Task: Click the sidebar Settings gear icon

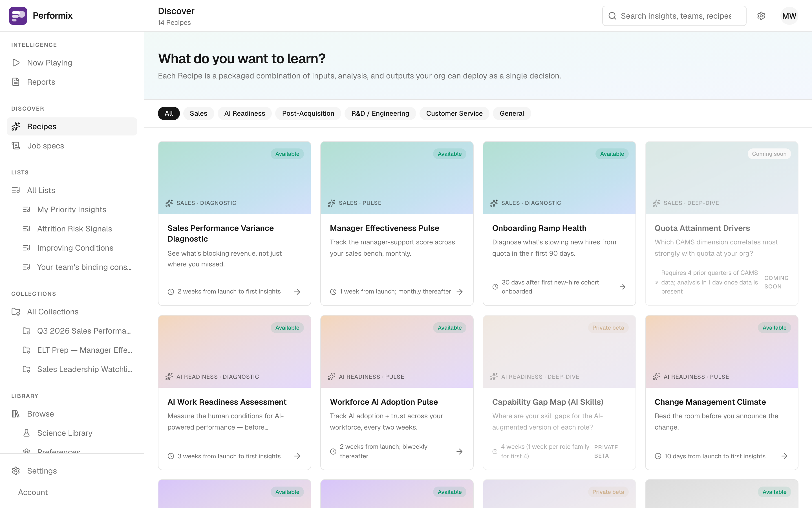Action: (16, 471)
